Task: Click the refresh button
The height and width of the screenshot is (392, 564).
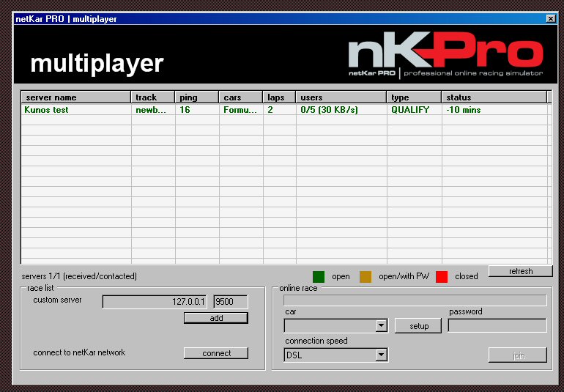Action: 520,271
